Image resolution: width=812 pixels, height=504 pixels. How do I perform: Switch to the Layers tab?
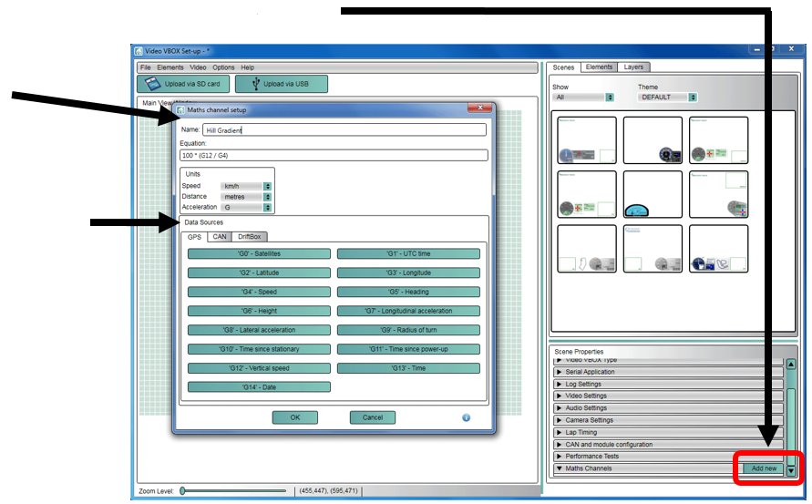[633, 67]
